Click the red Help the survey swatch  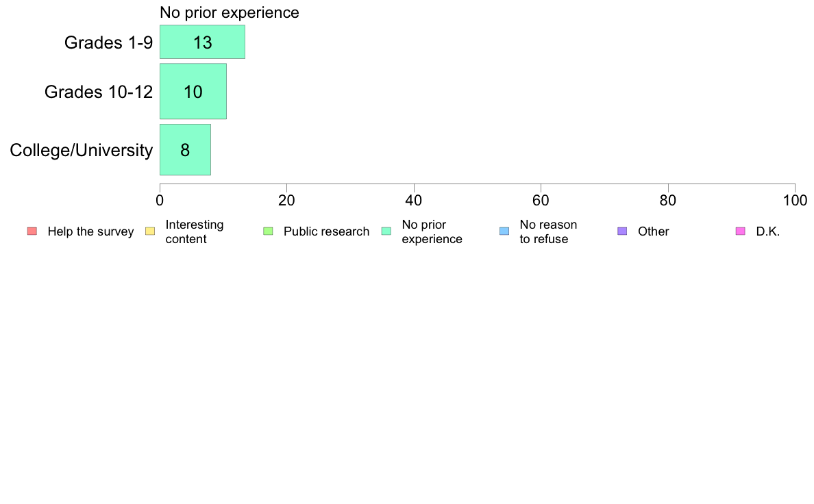click(x=32, y=231)
